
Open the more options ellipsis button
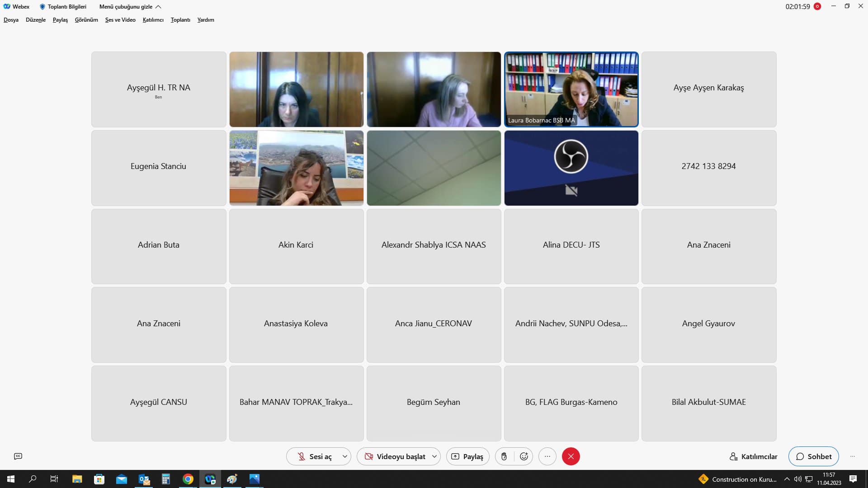tap(547, 456)
